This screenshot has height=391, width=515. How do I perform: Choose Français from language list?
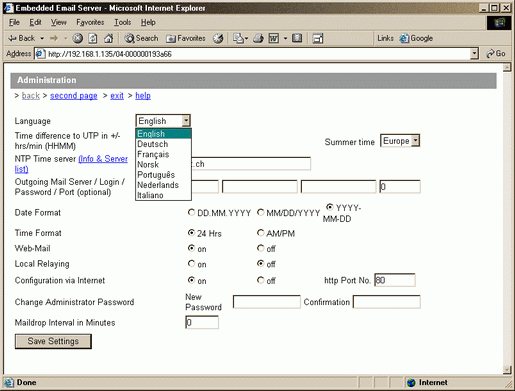(x=163, y=154)
